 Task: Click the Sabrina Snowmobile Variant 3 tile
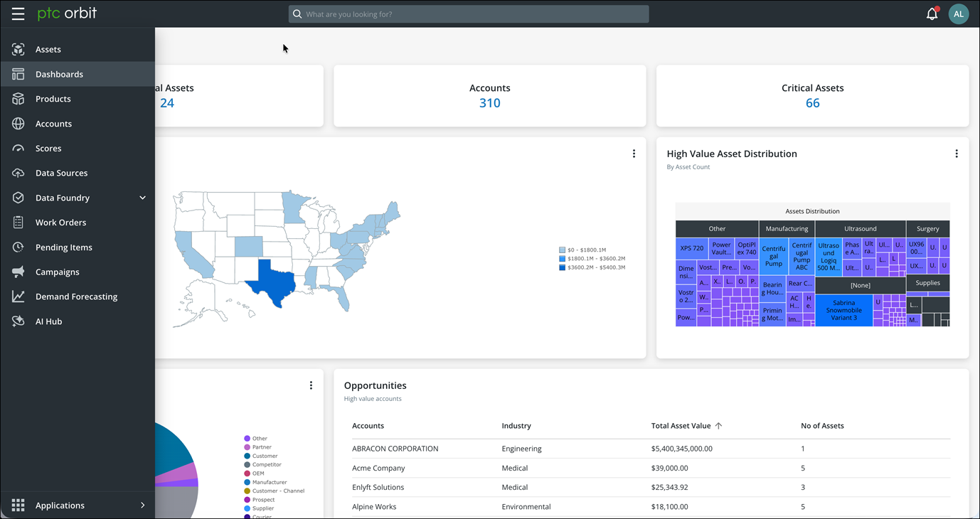(843, 311)
